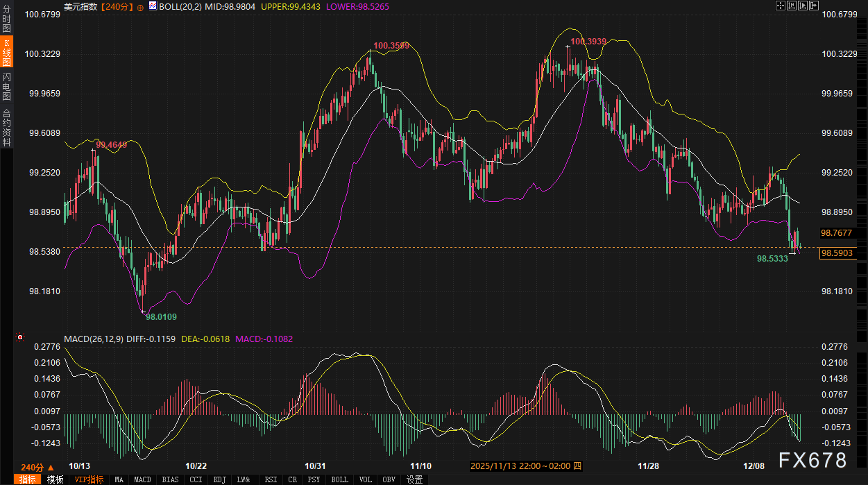Open the 模板 template tab

tap(56, 479)
